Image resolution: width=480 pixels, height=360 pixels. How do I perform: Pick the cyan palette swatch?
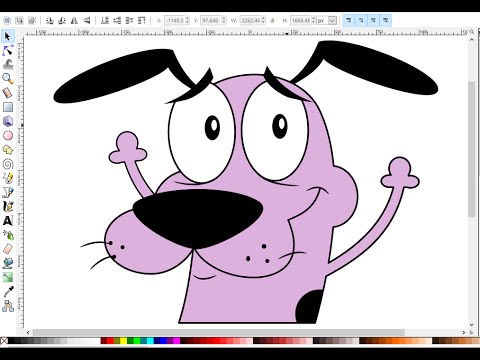coord(150,341)
